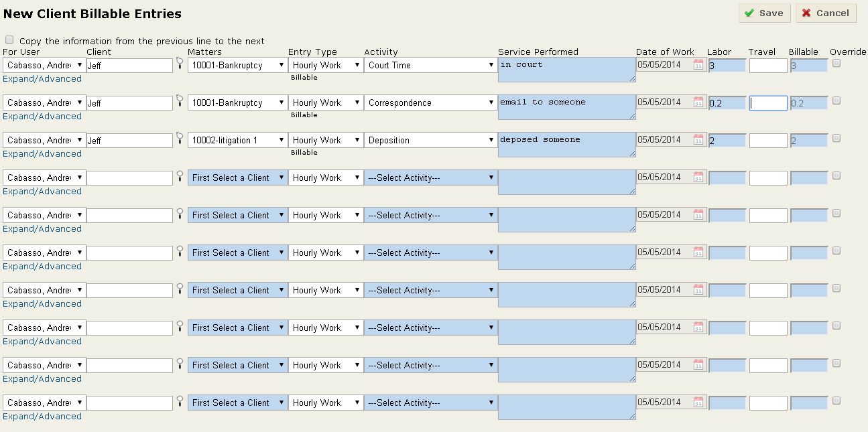Click the 'in court' service text area
The height and width of the screenshot is (432, 868).
point(567,70)
